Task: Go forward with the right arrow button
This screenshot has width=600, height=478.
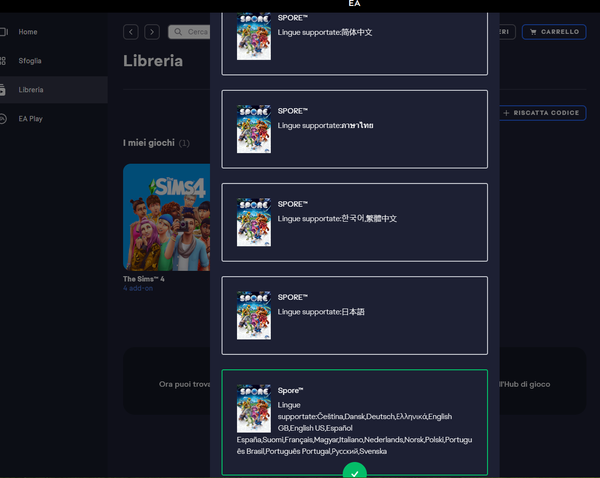Action: 152,32
